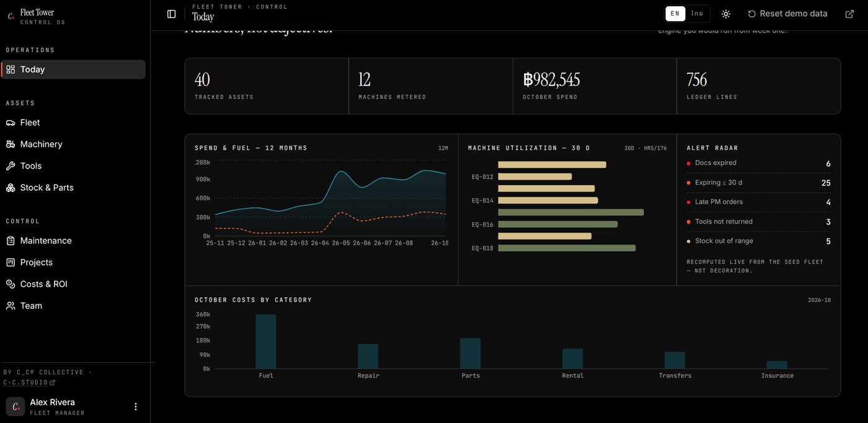Open the Today dashboard page

pos(73,69)
